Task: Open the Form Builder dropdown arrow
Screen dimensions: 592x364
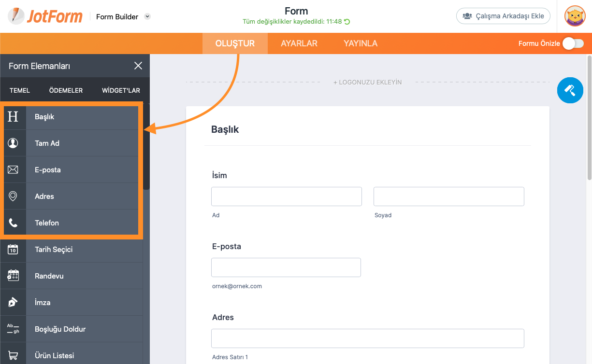Action: (147, 16)
